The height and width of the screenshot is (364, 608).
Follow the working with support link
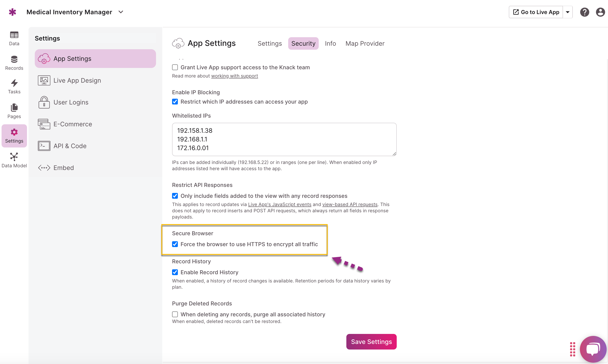click(x=234, y=76)
